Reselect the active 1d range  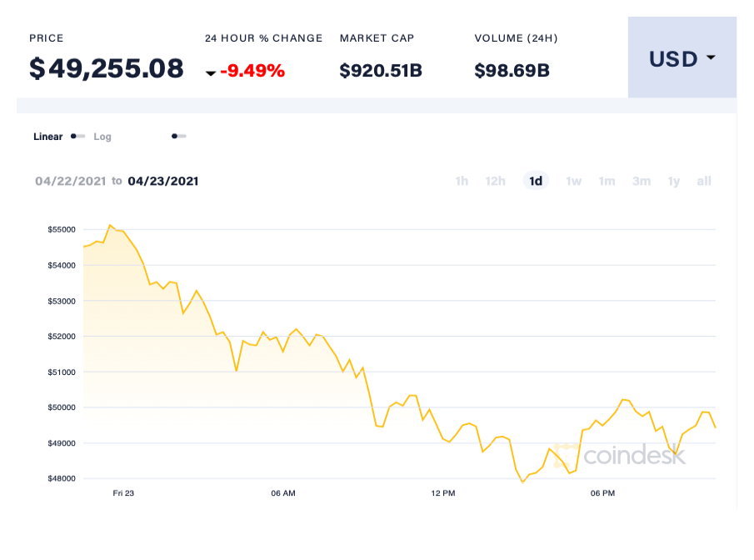pos(536,181)
